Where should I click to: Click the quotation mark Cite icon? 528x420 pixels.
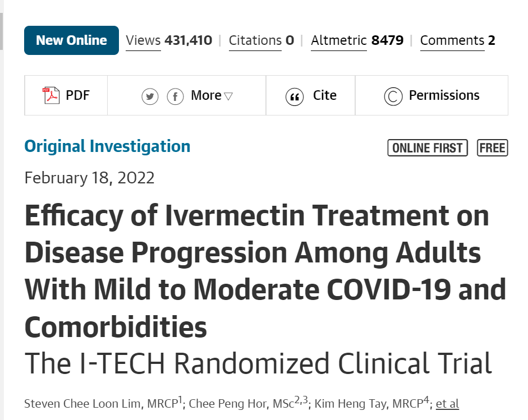click(295, 96)
